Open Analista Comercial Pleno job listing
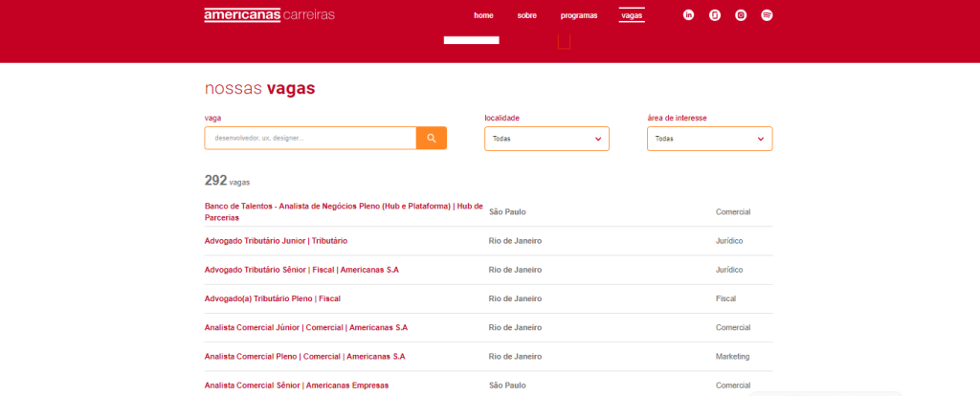The height and width of the screenshot is (396, 980). tap(304, 357)
